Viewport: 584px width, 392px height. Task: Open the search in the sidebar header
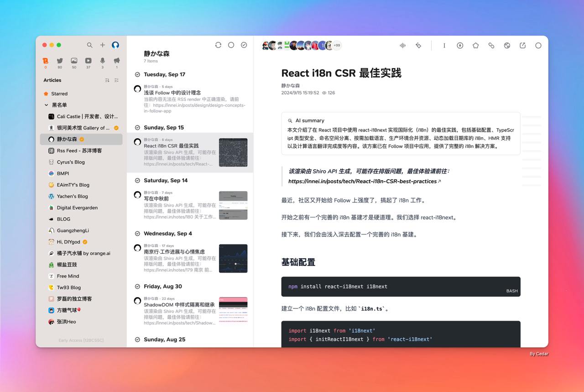[x=90, y=45]
